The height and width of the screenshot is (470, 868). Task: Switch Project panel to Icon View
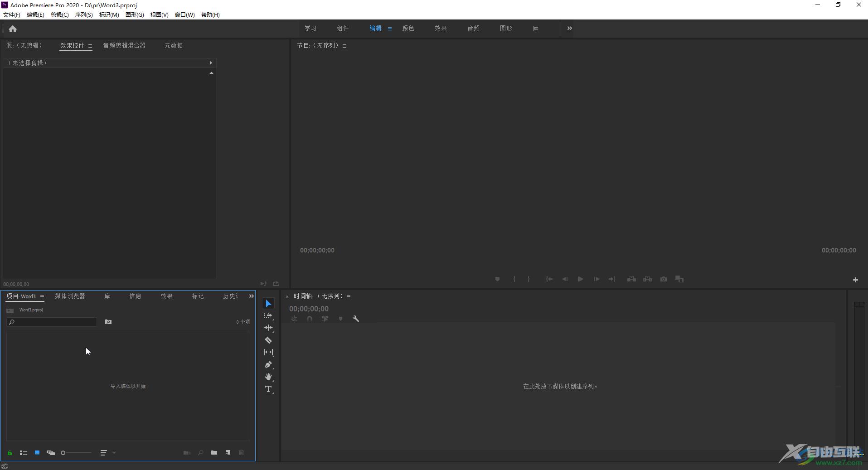pyautogui.click(x=37, y=453)
